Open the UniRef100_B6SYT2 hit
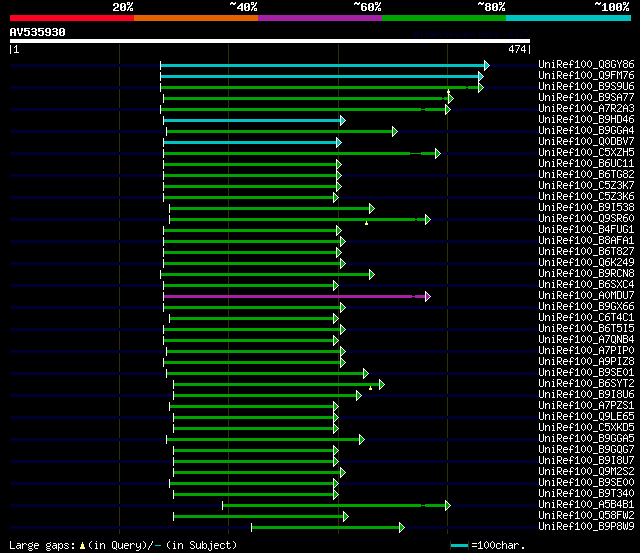 pos(586,384)
